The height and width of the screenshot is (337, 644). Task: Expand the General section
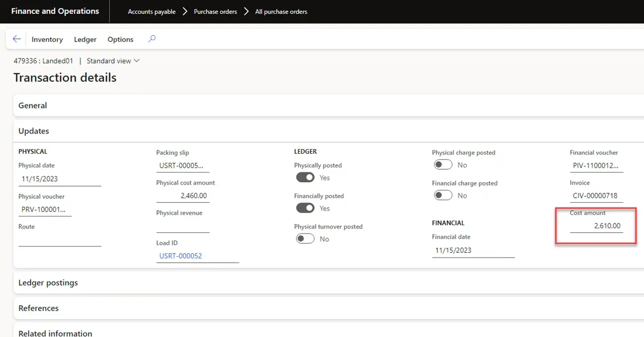click(x=33, y=105)
